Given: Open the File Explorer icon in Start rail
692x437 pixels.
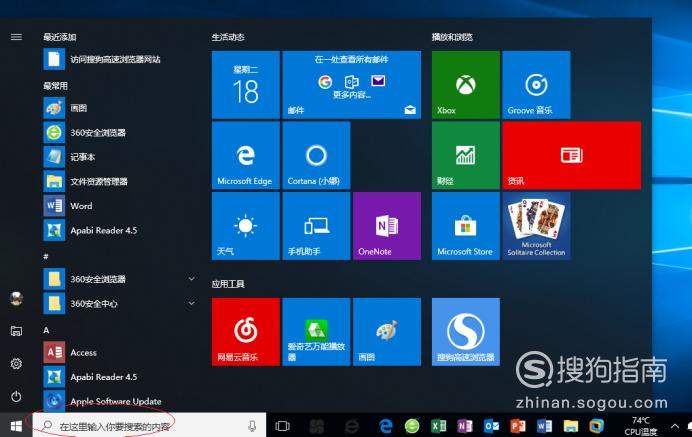Looking at the screenshot, I should click(16, 331).
